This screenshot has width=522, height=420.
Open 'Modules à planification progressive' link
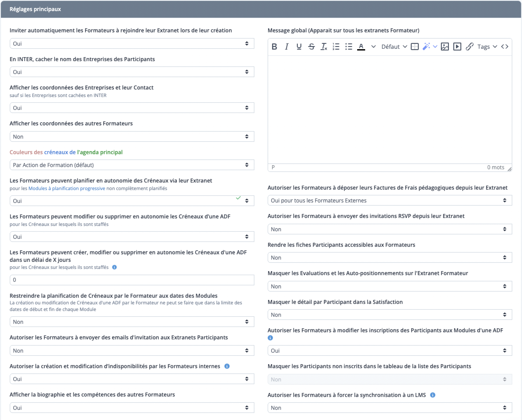tap(67, 188)
